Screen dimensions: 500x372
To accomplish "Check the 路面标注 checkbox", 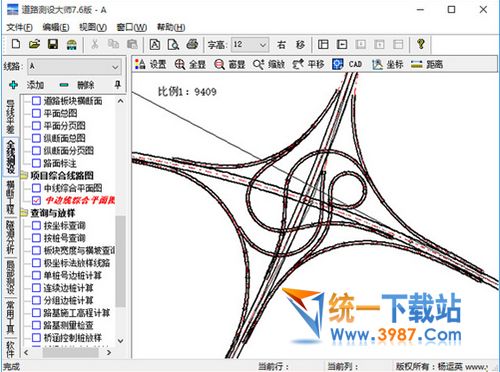I will pyautogui.click(x=36, y=163).
